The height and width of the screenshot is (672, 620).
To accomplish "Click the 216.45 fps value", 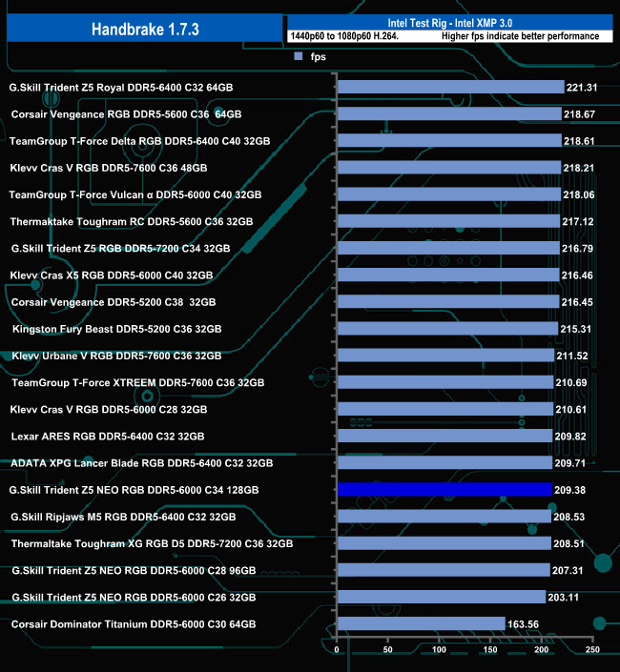I will coord(577,302).
